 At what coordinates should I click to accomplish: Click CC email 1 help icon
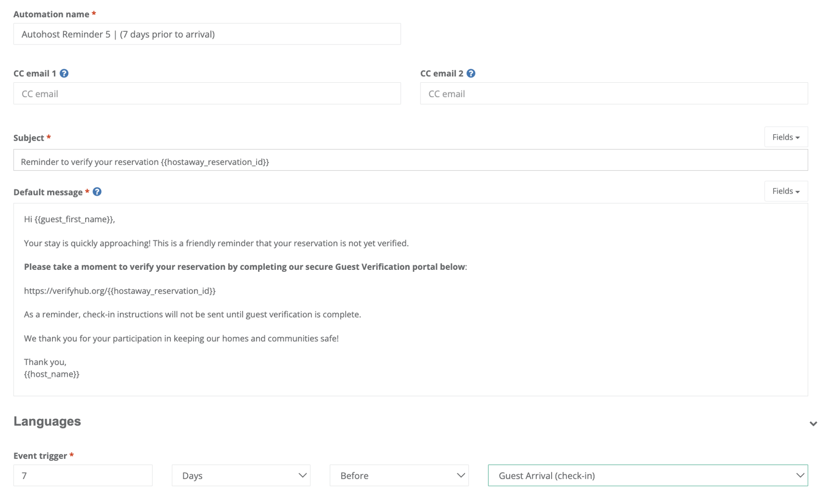click(64, 73)
